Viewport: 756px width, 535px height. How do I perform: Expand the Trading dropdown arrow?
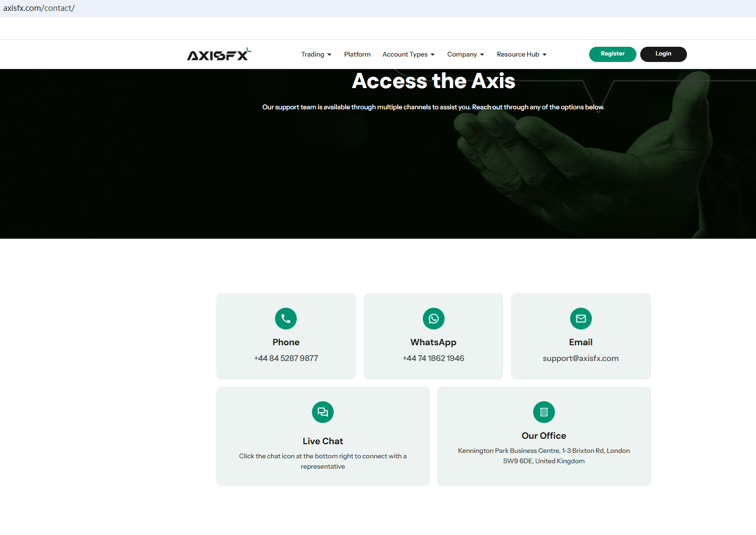(x=329, y=55)
